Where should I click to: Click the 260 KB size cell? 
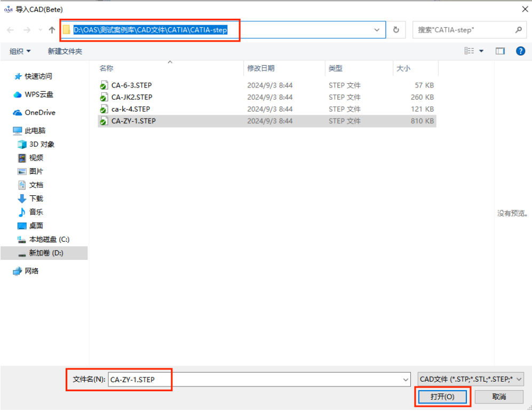point(422,97)
